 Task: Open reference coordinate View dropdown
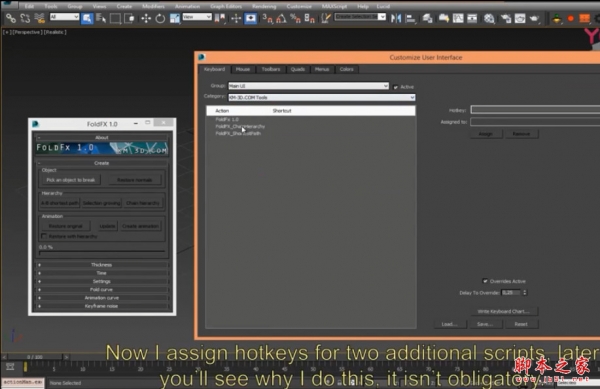point(197,17)
